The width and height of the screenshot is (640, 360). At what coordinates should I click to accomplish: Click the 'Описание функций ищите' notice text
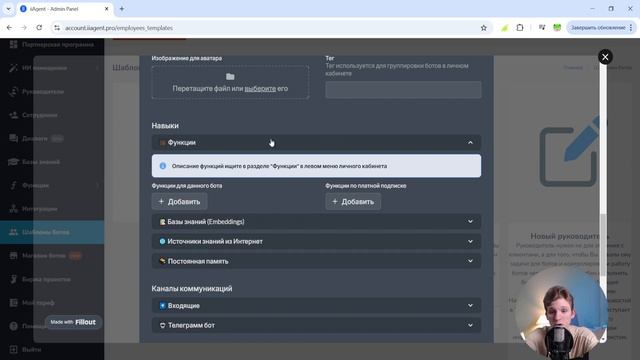point(279,166)
